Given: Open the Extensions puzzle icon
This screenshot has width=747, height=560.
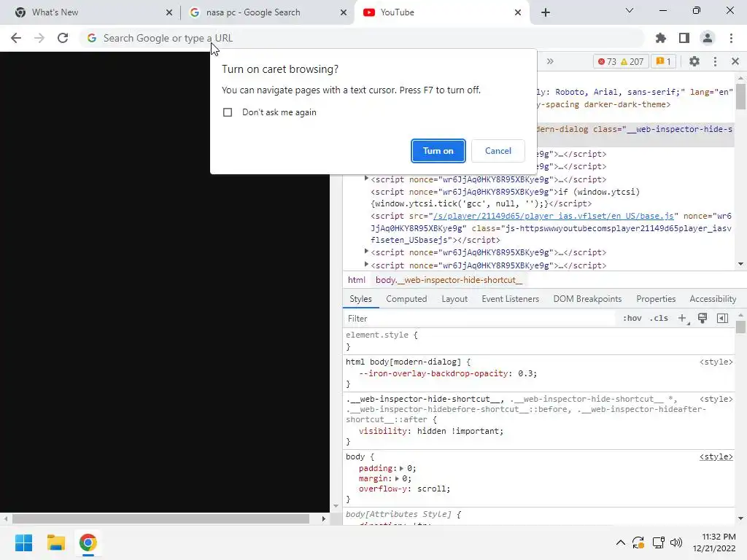Looking at the screenshot, I should (x=661, y=38).
